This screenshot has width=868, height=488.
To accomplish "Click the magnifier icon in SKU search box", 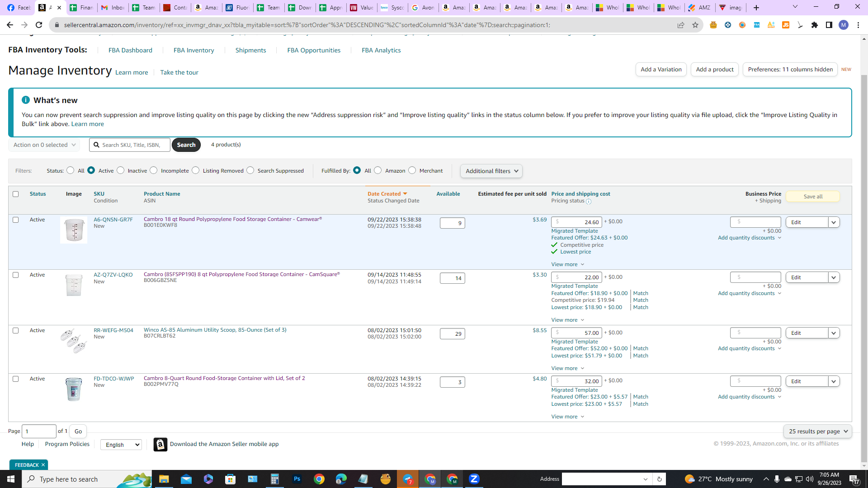I will 96,145.
